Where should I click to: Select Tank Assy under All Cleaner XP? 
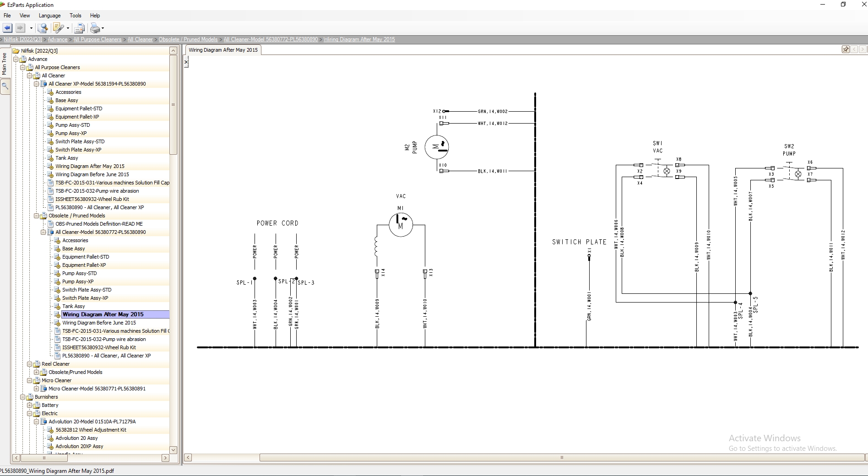(x=68, y=158)
